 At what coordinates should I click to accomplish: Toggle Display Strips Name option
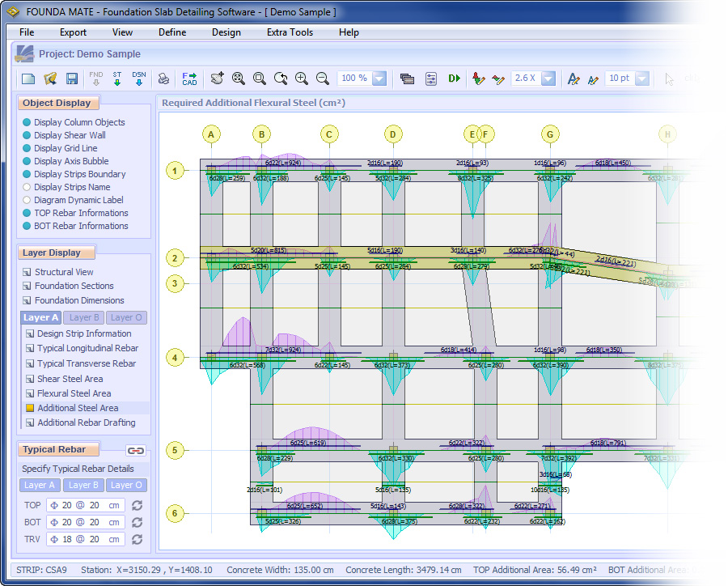pos(28,187)
